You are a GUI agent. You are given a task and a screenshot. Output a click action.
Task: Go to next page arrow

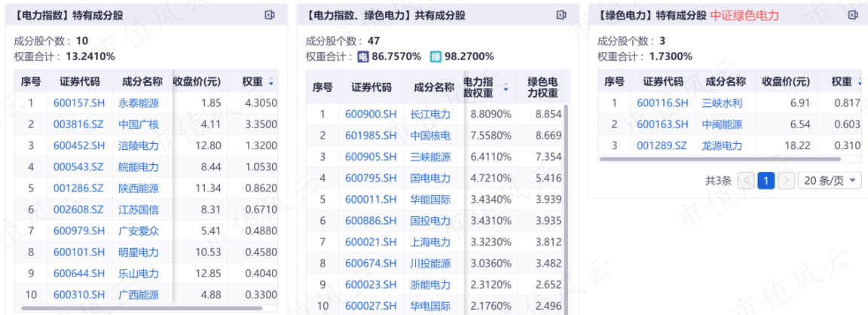(787, 180)
